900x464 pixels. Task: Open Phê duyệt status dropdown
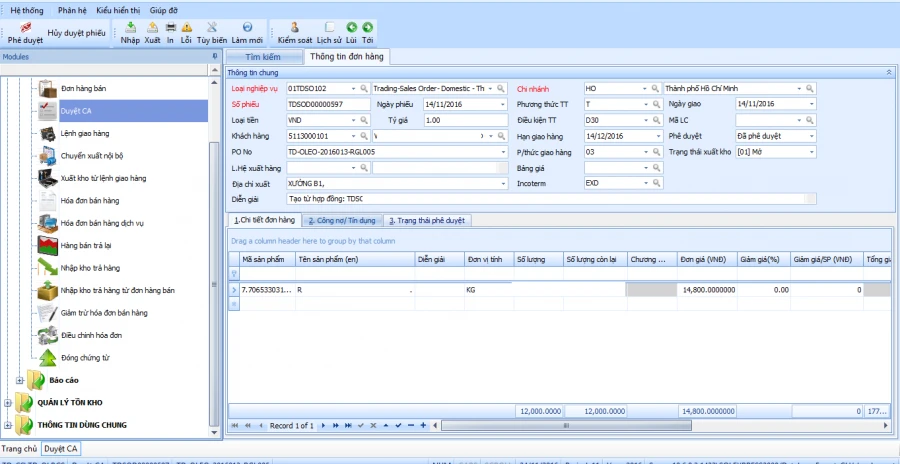pyautogui.click(x=812, y=137)
